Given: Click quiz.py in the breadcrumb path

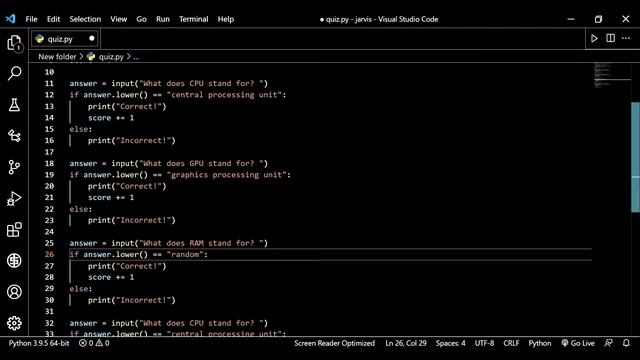Looking at the screenshot, I should click(x=111, y=57).
